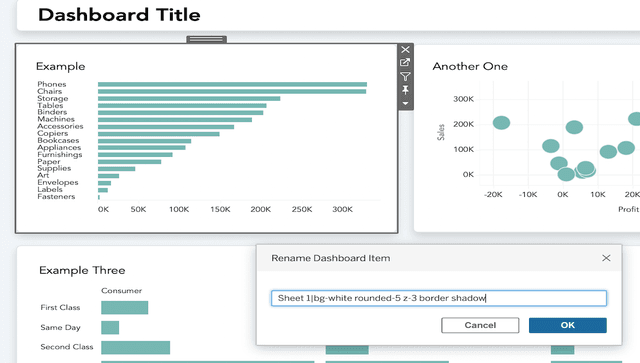Remove the Example sheet from dashboard

click(x=405, y=50)
